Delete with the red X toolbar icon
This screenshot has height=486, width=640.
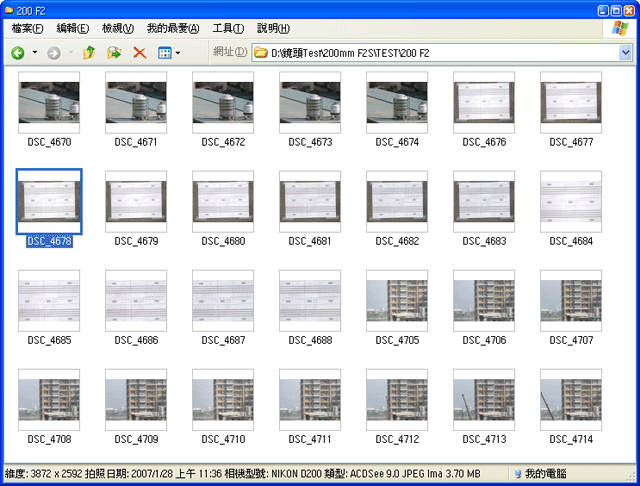[x=140, y=53]
